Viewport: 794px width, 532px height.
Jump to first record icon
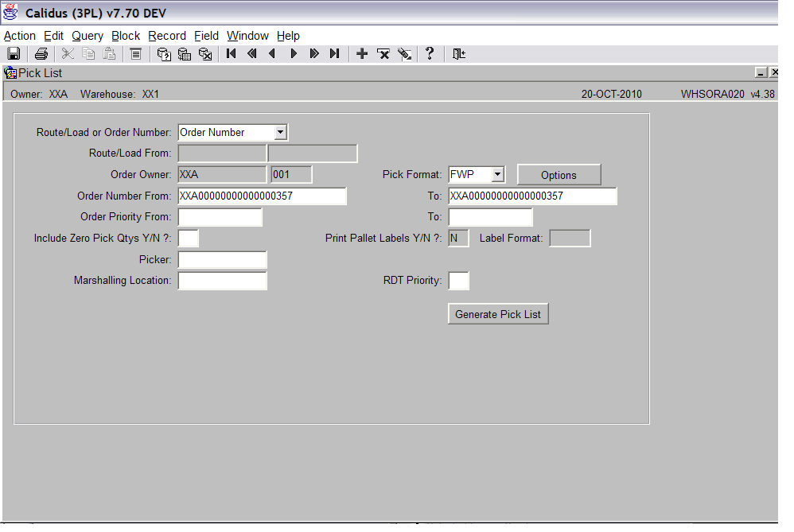pos(232,53)
